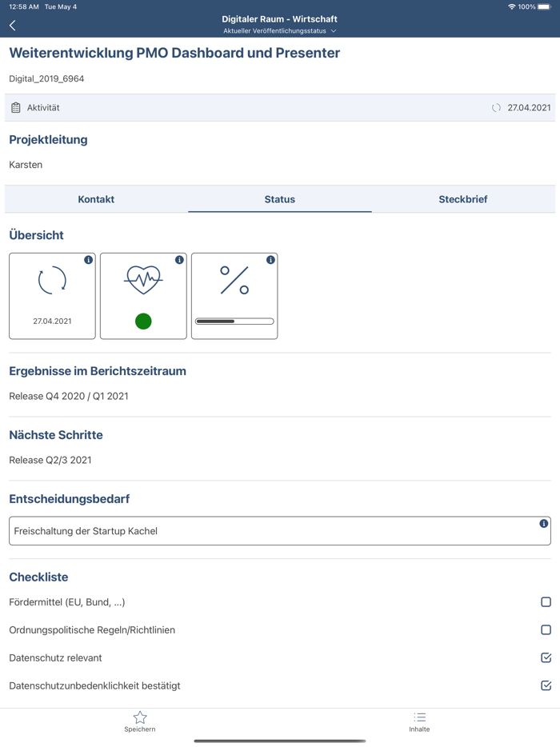Click the percent progress tile
The width and height of the screenshot is (560, 747).
[234, 296]
